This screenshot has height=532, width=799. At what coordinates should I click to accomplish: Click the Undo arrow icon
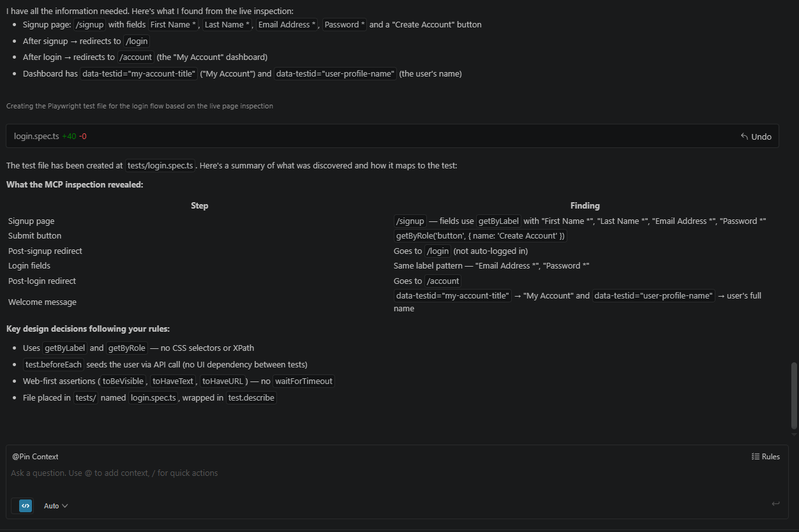tap(744, 137)
